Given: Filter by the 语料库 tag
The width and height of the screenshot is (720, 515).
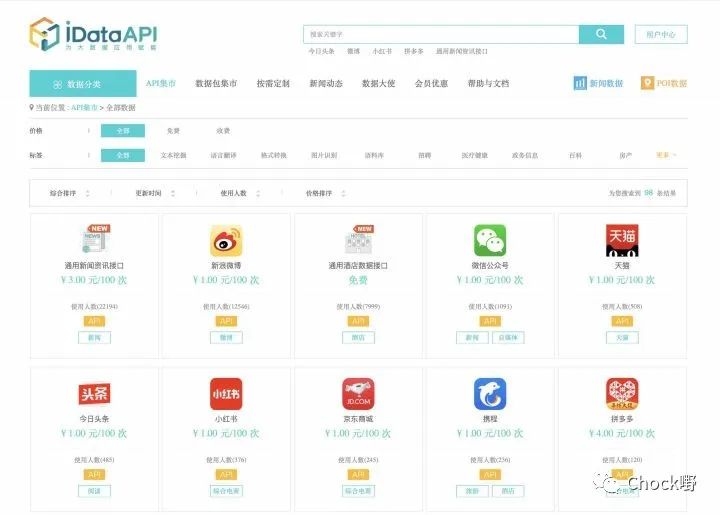Looking at the screenshot, I should (374, 156).
